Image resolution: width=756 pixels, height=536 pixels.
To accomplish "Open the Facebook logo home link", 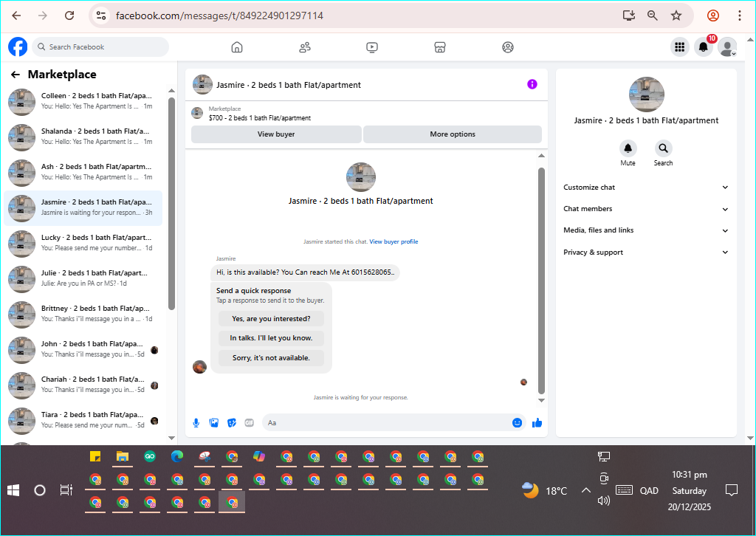I will click(x=18, y=47).
